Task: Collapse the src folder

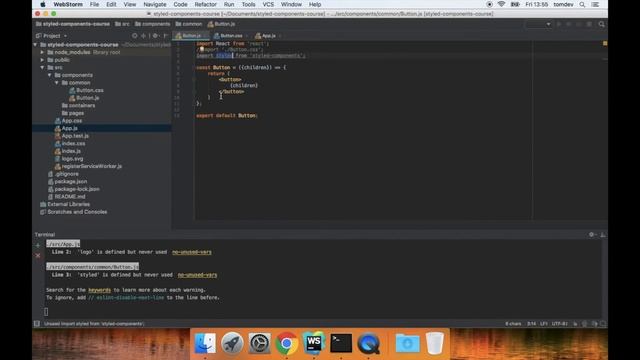Action: [x=42, y=68]
